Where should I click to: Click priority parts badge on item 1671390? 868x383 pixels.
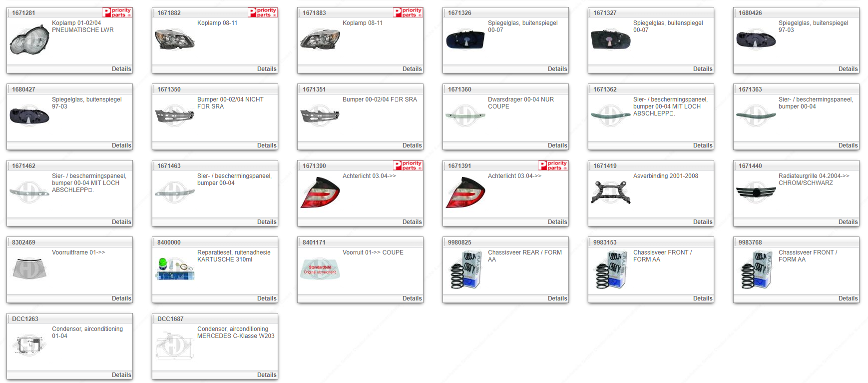pyautogui.click(x=408, y=165)
